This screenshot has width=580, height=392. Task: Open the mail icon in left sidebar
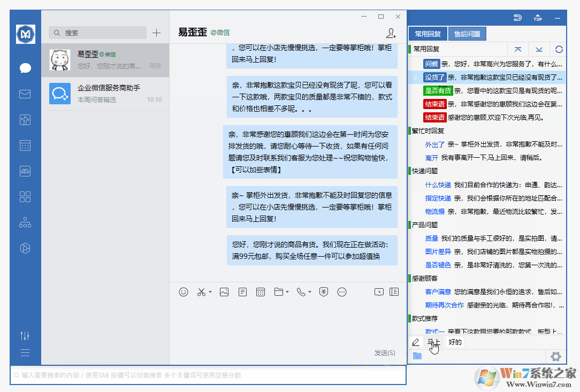[x=25, y=94]
